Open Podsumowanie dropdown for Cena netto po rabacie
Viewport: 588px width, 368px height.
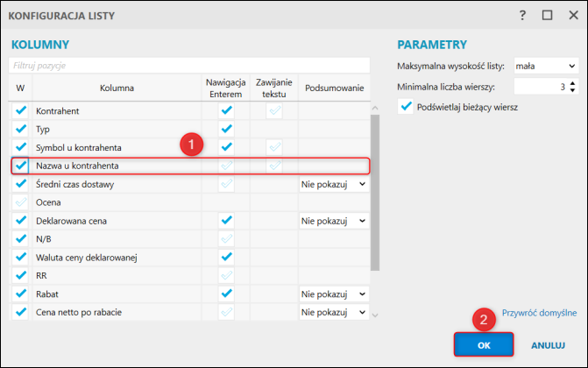click(x=334, y=312)
